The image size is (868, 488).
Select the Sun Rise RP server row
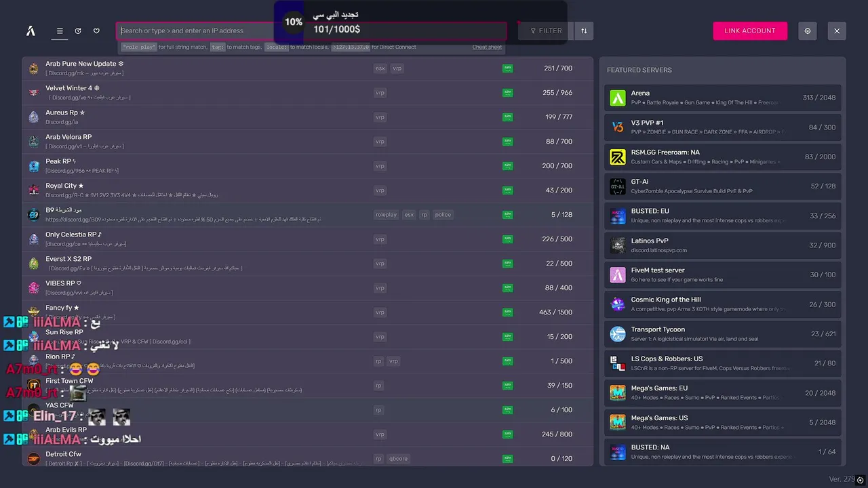point(307,337)
